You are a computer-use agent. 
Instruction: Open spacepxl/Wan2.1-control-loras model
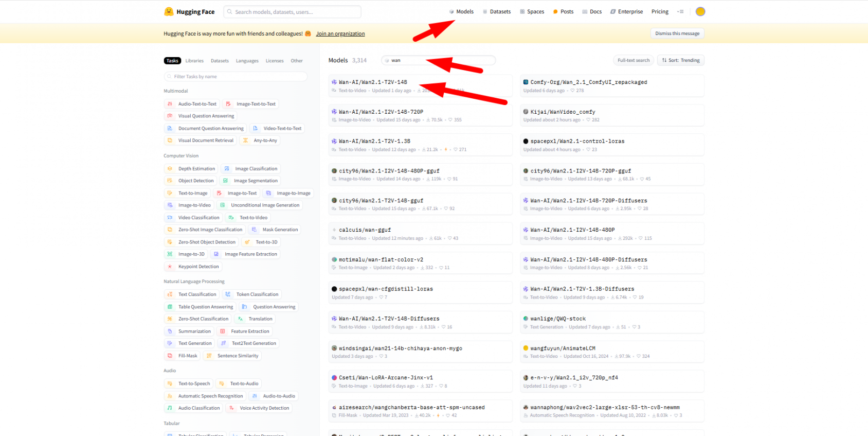click(x=612, y=145)
